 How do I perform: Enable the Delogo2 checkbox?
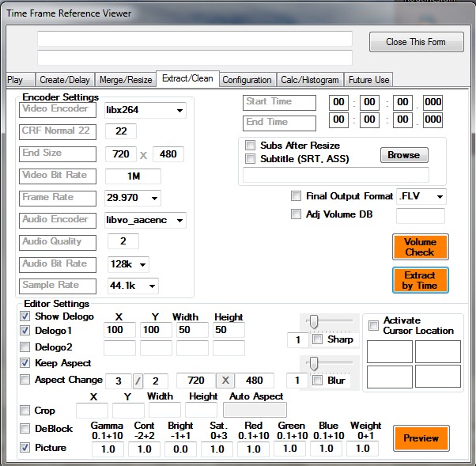pos(25,347)
